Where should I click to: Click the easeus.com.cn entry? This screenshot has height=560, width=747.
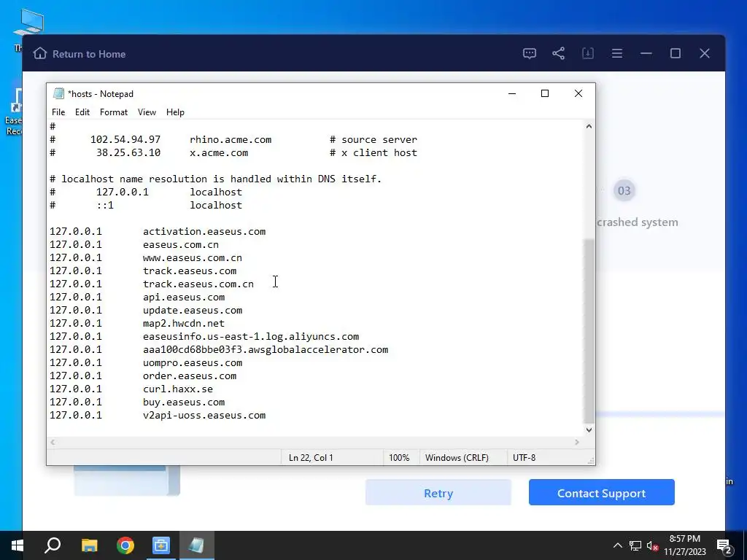pyautogui.click(x=181, y=245)
